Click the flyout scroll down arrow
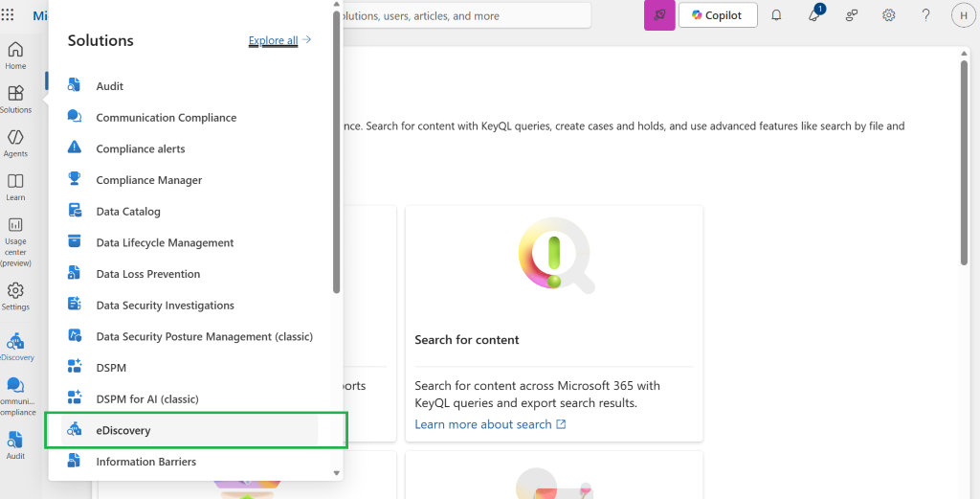 coord(336,473)
